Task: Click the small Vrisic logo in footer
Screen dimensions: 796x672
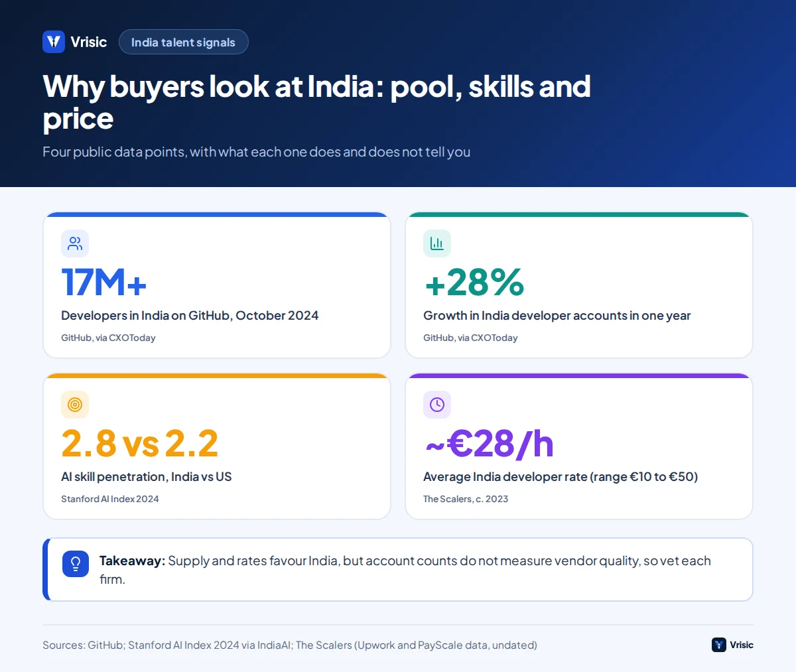Action: [x=719, y=645]
